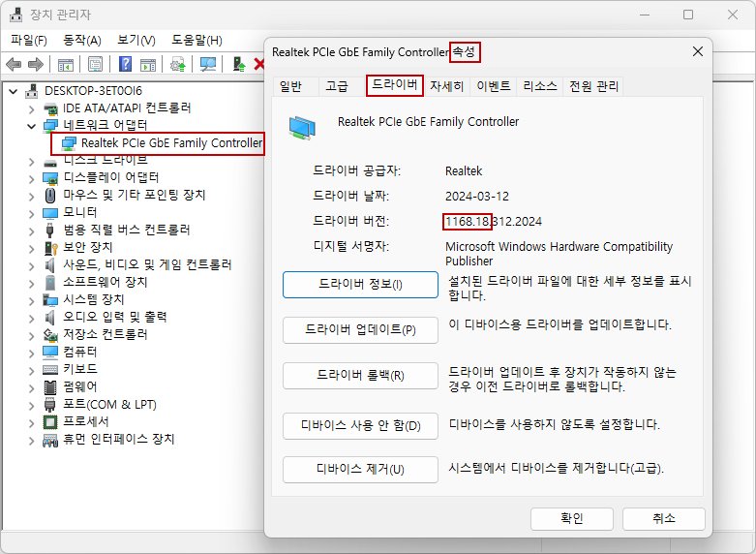Click the 드라이버 업데이트(P) button
Viewport: 756px width, 554px height.
(x=361, y=330)
